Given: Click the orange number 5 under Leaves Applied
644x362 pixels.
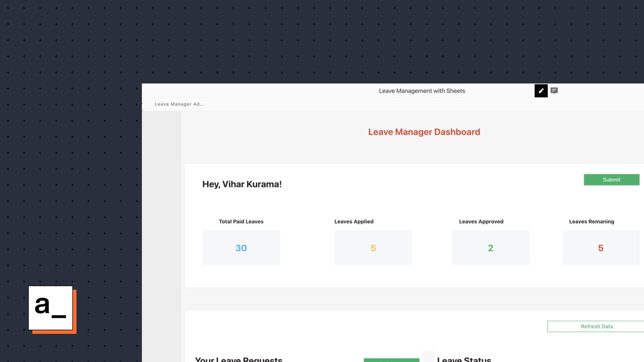Looking at the screenshot, I should 373,247.
